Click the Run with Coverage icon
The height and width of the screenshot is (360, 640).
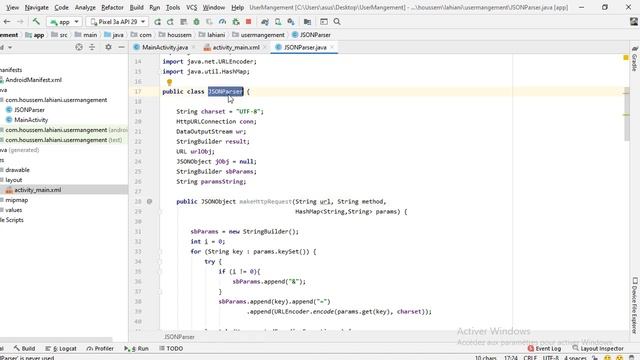209,22
